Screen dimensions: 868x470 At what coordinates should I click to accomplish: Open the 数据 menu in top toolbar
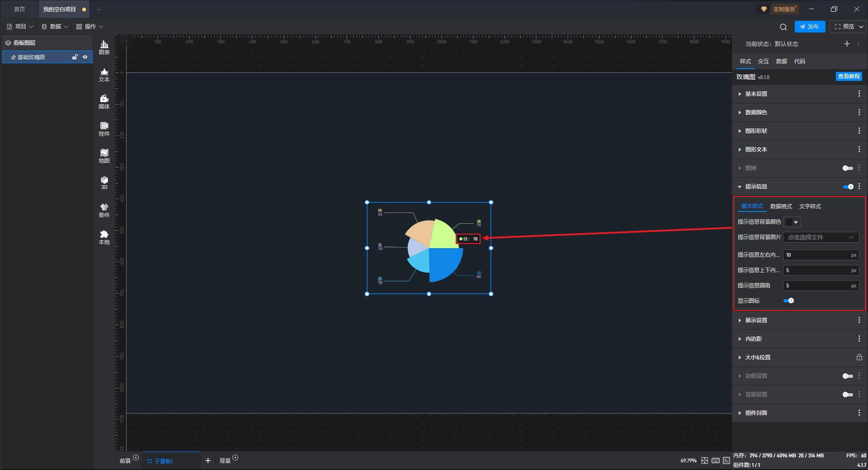pyautogui.click(x=55, y=27)
